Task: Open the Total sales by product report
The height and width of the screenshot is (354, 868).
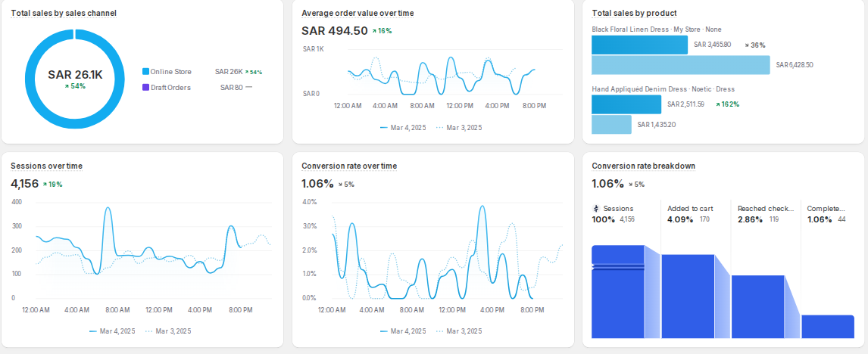Action: (634, 14)
